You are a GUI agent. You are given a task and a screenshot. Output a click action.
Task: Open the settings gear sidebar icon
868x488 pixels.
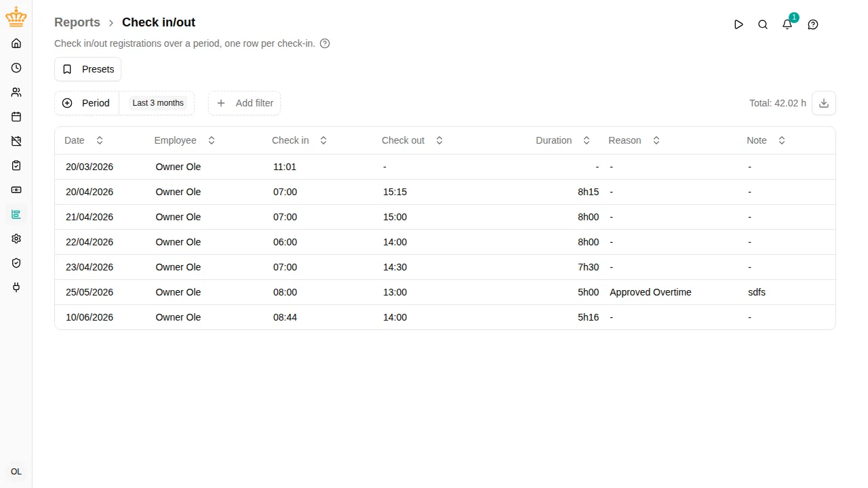pos(16,239)
